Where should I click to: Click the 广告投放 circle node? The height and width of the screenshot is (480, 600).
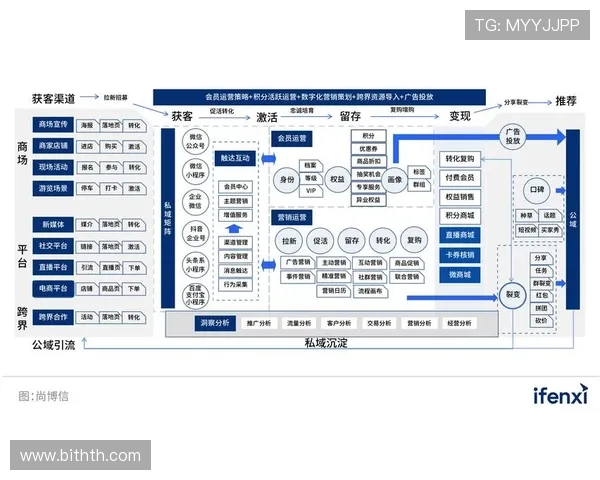tap(512, 137)
